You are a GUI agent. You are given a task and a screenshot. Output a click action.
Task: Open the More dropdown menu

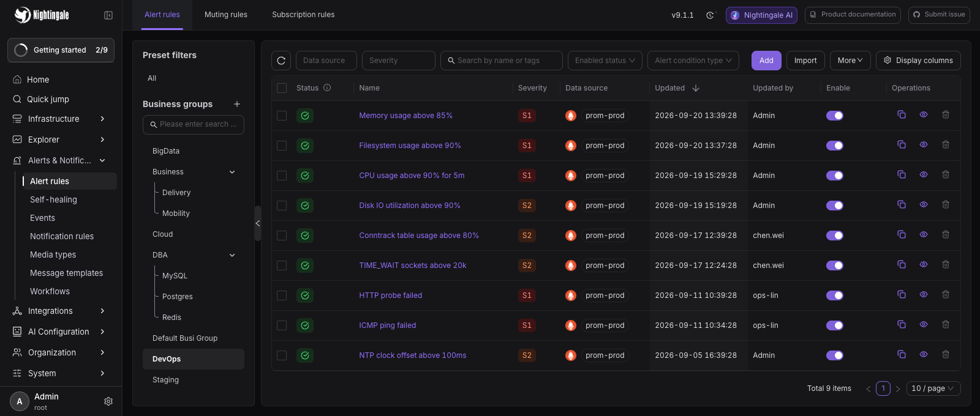[850, 61]
